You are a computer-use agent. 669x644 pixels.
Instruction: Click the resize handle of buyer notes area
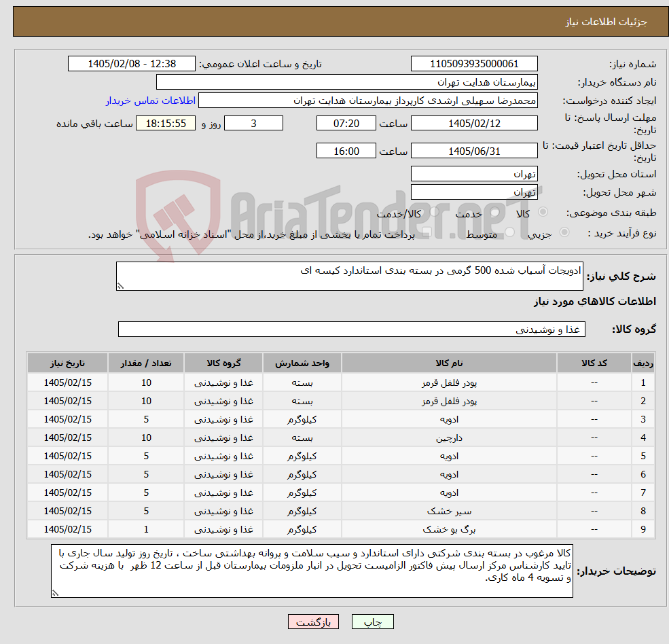55,593
